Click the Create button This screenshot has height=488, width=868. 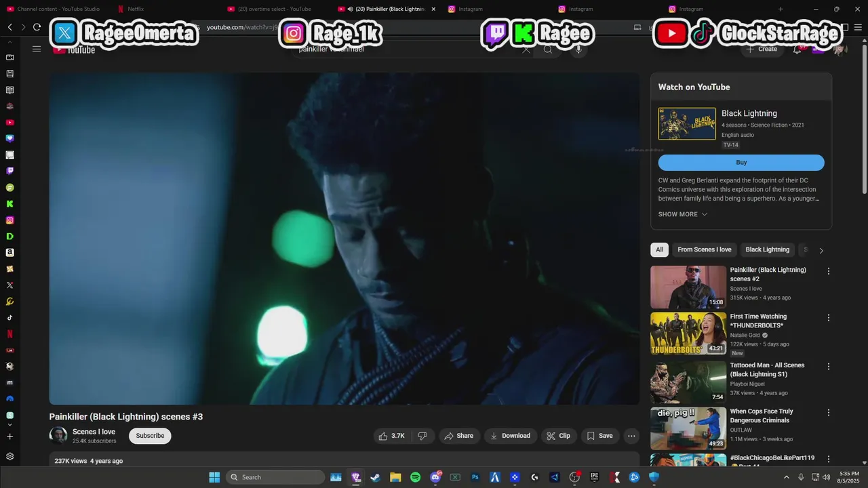pyautogui.click(x=762, y=49)
